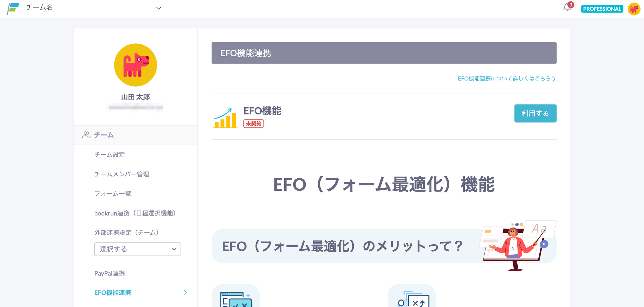The height and width of the screenshot is (307, 644).
Task: Click the stacked windows icon tile
Action: point(412,297)
